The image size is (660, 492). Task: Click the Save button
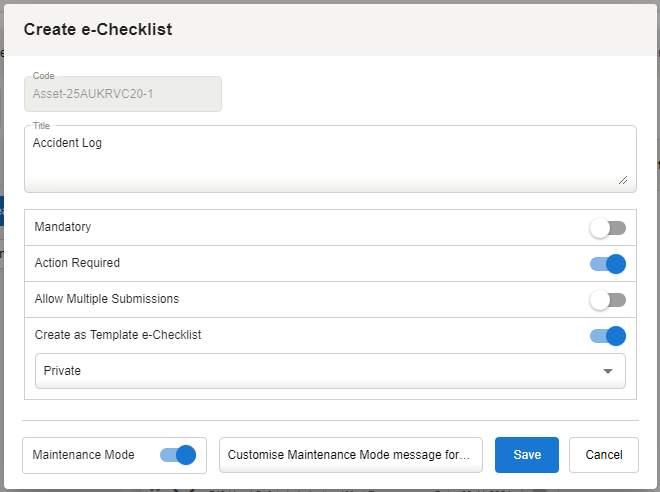(527, 455)
